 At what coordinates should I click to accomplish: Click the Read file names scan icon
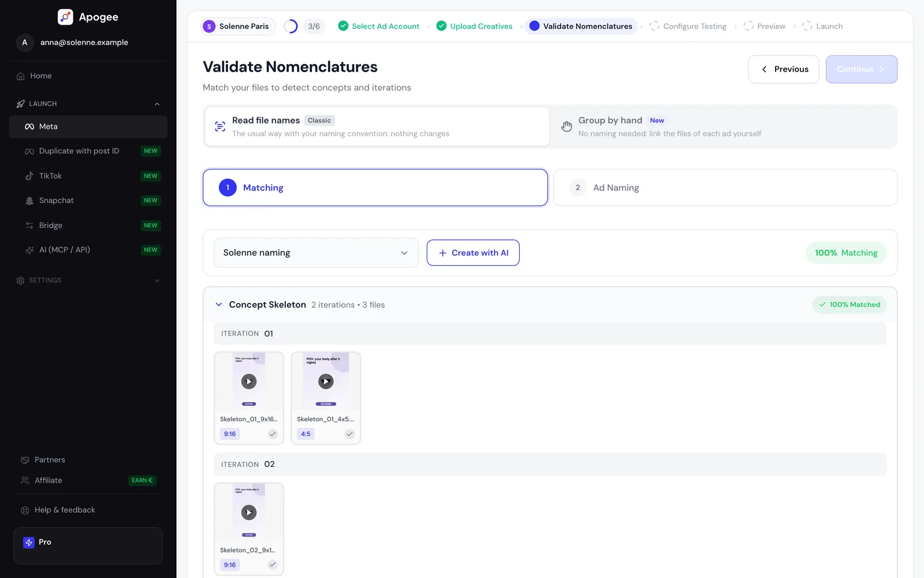click(220, 127)
